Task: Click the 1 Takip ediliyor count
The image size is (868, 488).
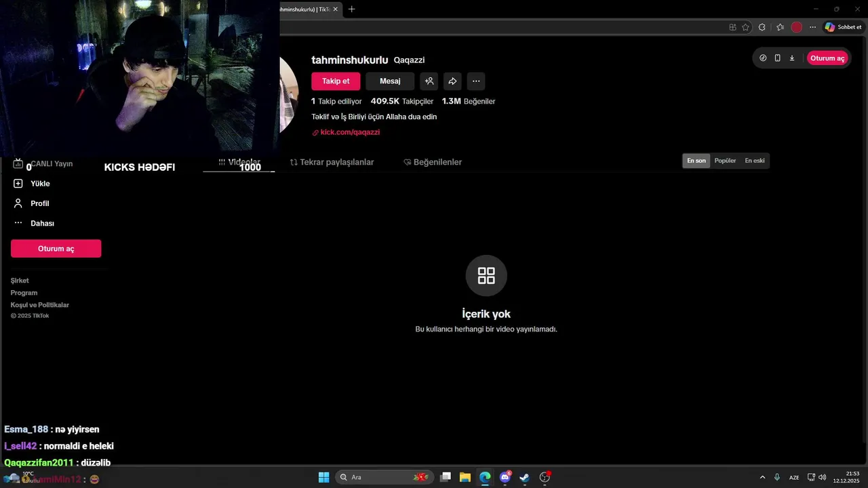Action: (336, 101)
